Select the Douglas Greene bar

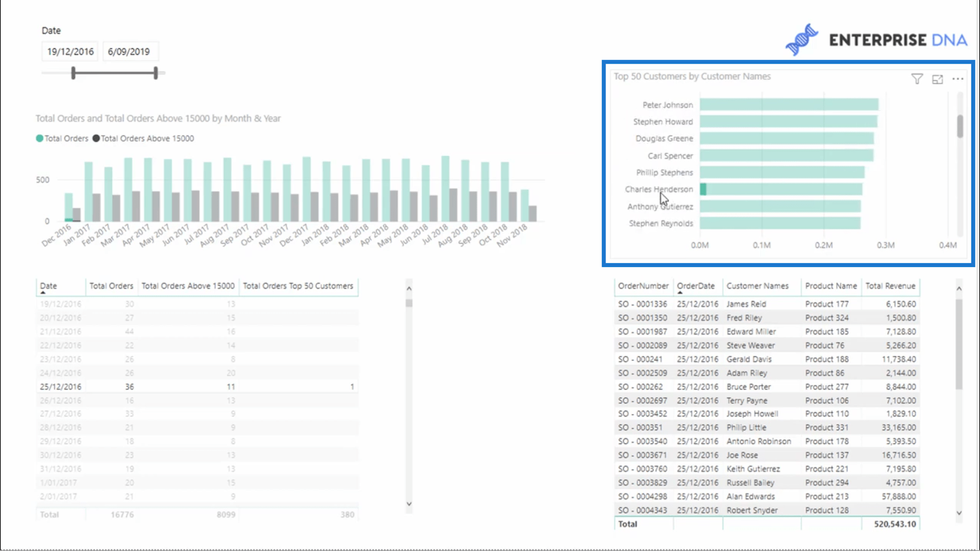786,138
